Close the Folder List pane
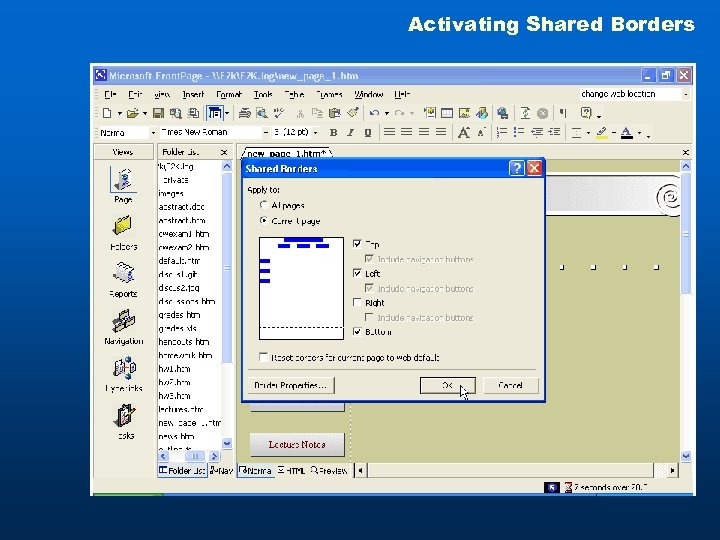This screenshot has width=720, height=540. click(224, 152)
